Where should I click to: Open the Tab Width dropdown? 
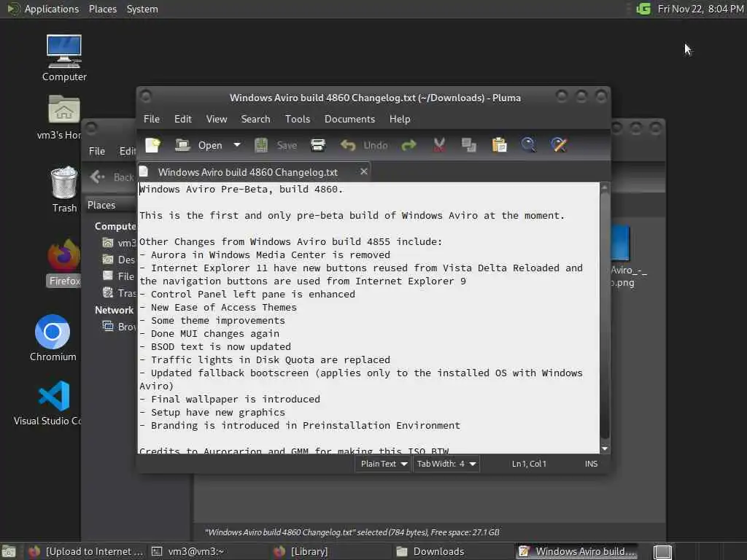click(446, 464)
